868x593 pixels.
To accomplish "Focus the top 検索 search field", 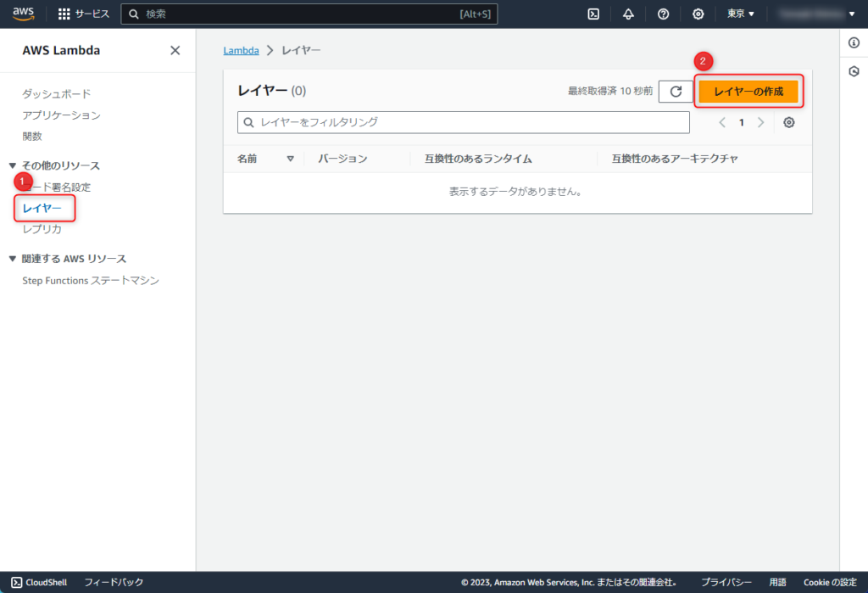I will point(309,14).
